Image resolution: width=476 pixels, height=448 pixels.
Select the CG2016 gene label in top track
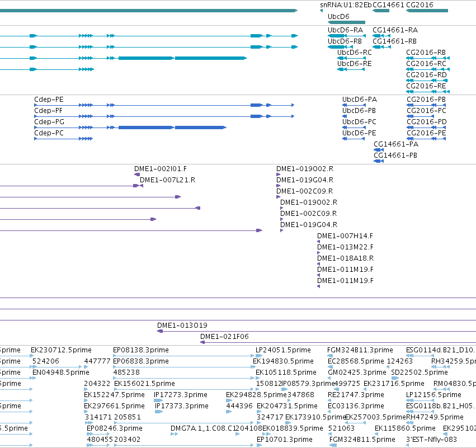pyautogui.click(x=420, y=5)
